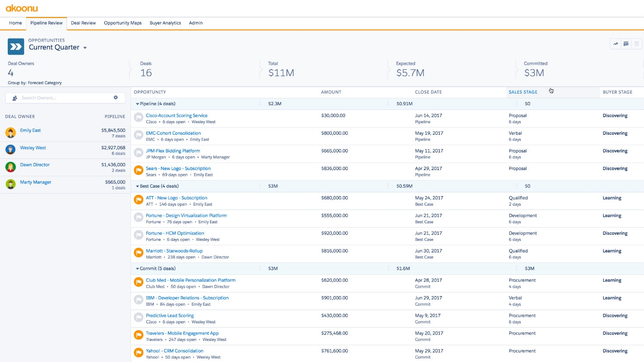
Task: Select the Pipeline Review tab
Action: [46, 23]
